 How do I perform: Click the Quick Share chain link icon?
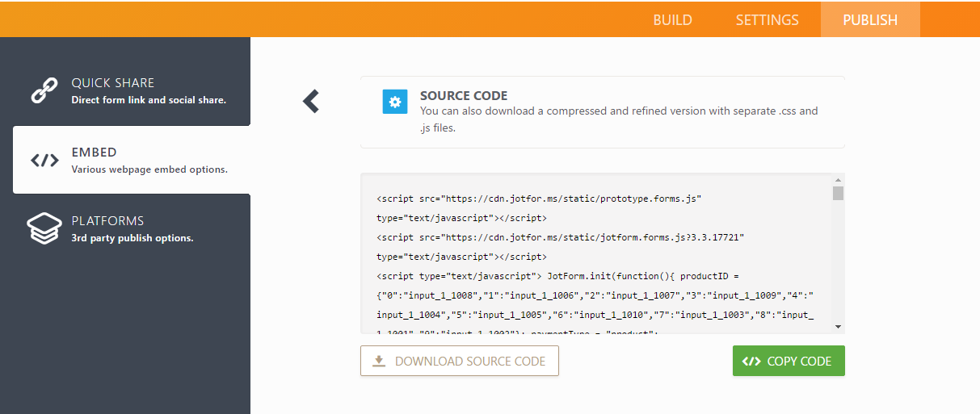tap(45, 90)
